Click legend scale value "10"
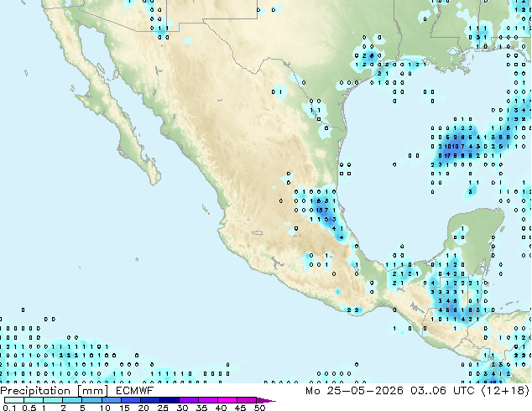The height and width of the screenshot is (411, 532). pyautogui.click(x=105, y=408)
